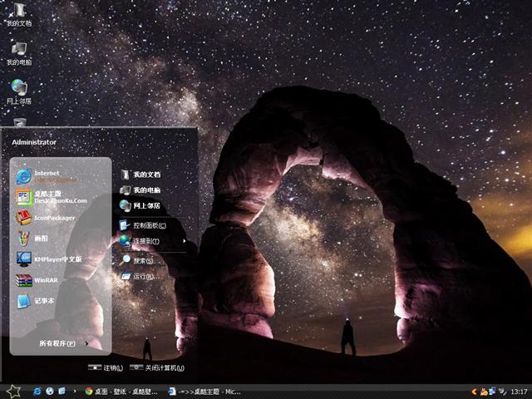Open 我的电脑 in Start menu right pane
This screenshot has height=399, width=532.
[140, 190]
